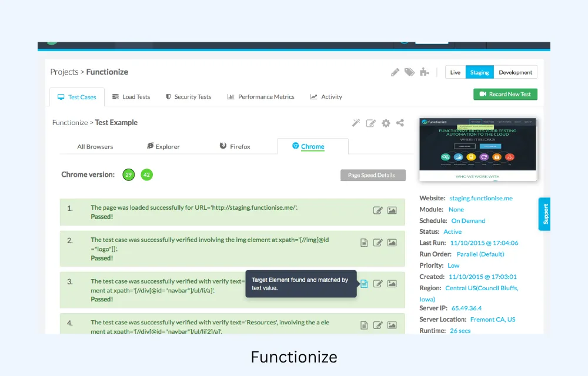
Task: Open the Security Tests tab
Action: [189, 96]
